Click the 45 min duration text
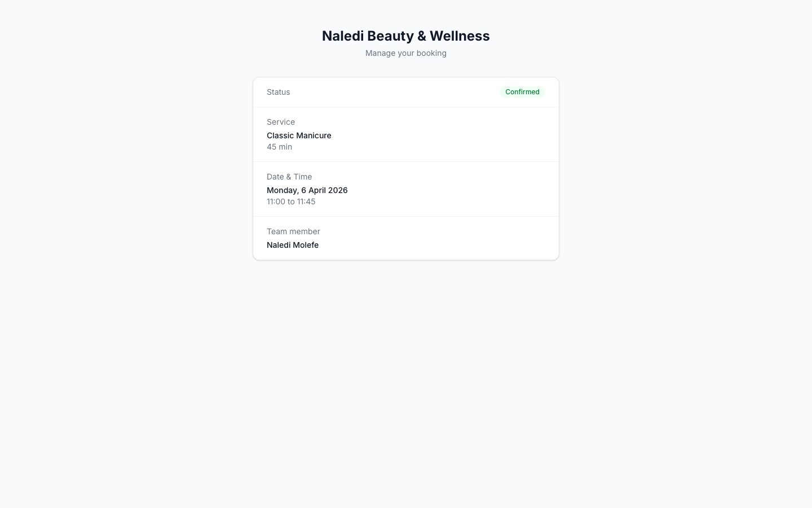812x508 pixels. pos(279,146)
